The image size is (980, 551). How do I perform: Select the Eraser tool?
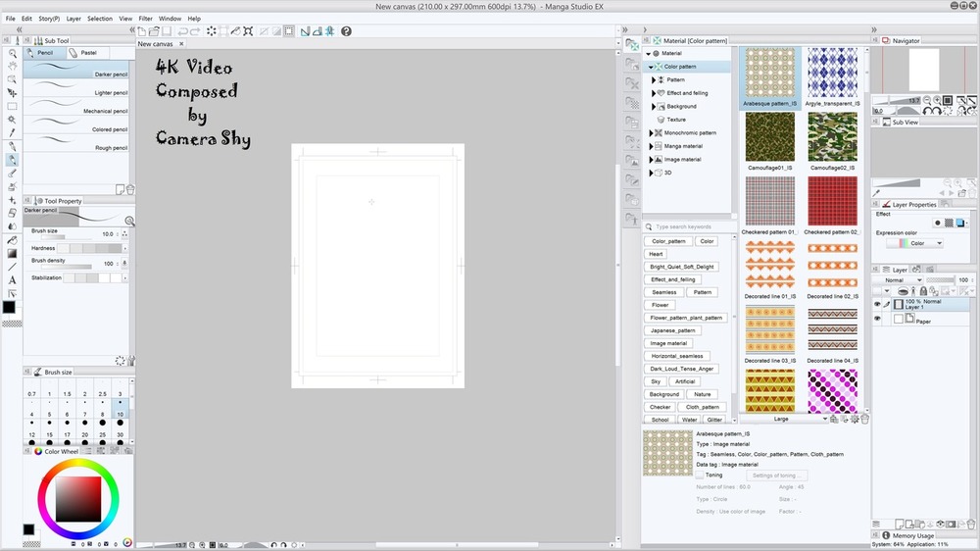12,214
